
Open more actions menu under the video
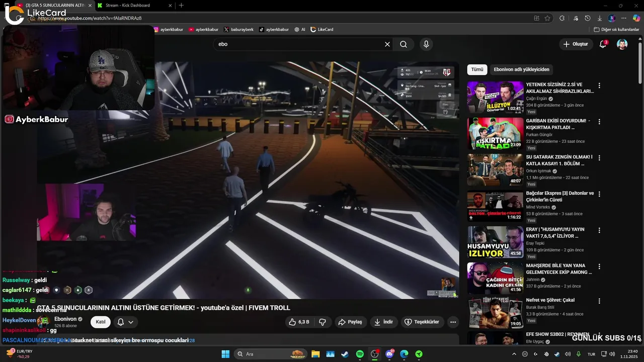point(453,322)
